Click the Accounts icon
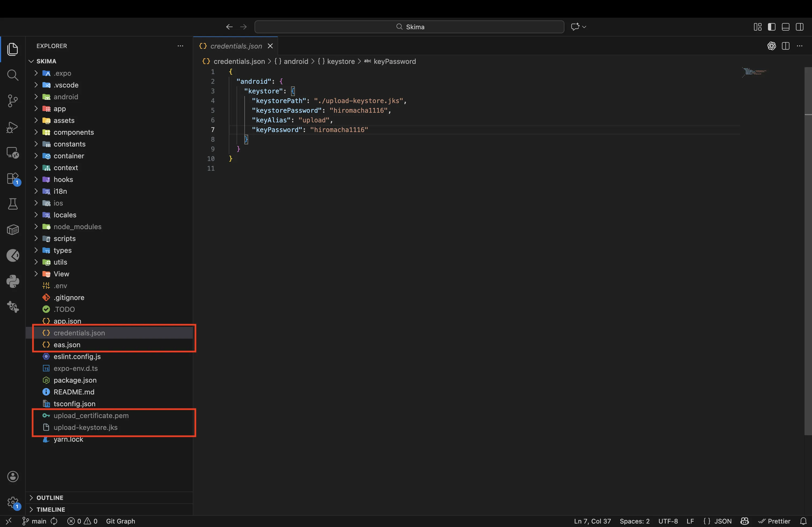The height and width of the screenshot is (527, 812). (13, 477)
